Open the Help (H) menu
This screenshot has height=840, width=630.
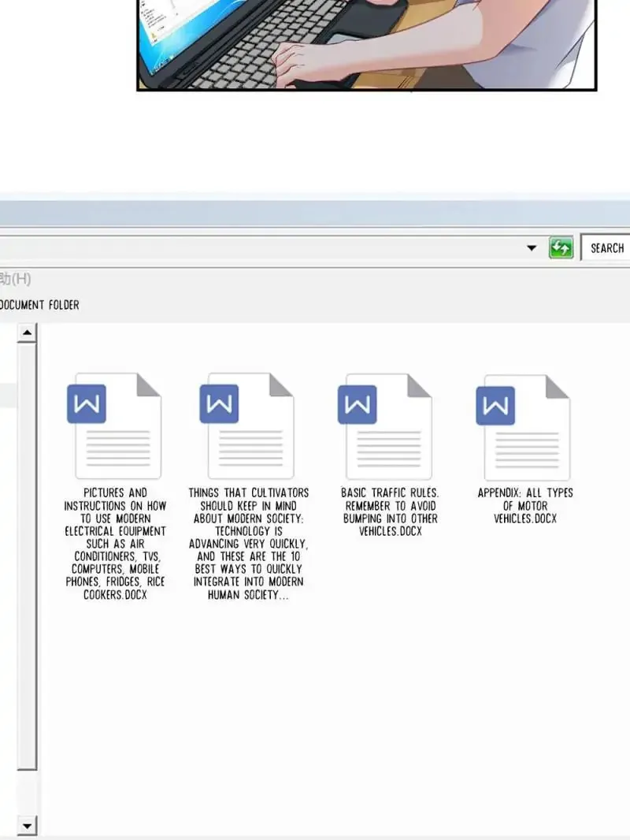click(x=16, y=279)
